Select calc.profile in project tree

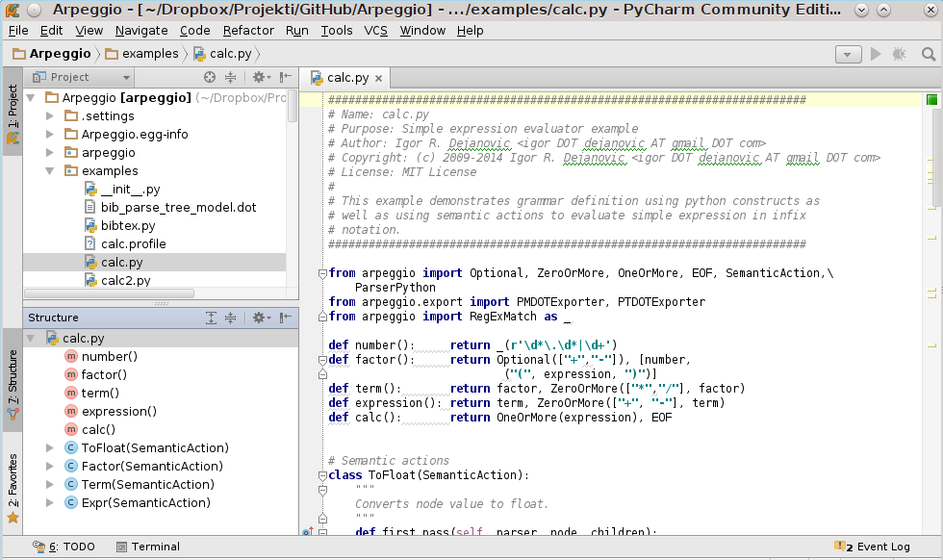(x=133, y=243)
